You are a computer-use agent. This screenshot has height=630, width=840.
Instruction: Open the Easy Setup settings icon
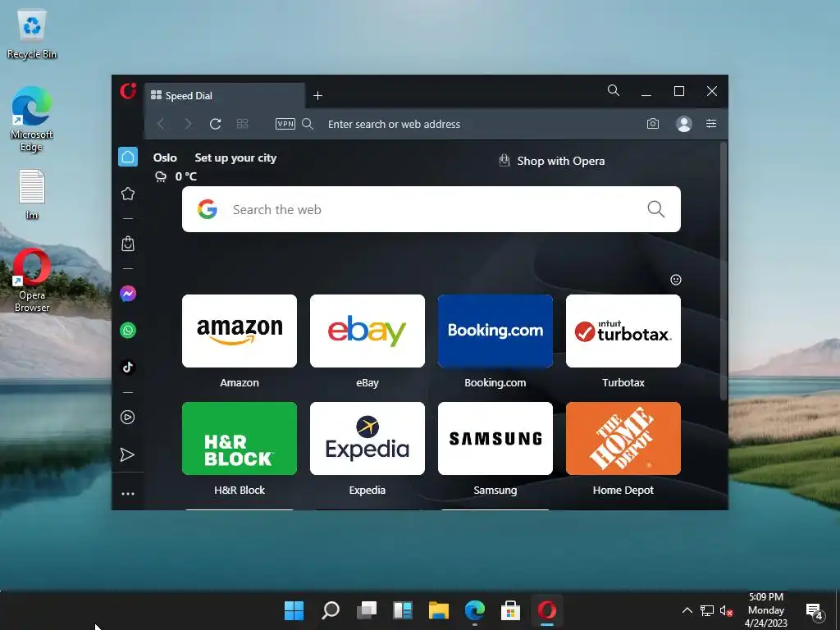tap(711, 124)
